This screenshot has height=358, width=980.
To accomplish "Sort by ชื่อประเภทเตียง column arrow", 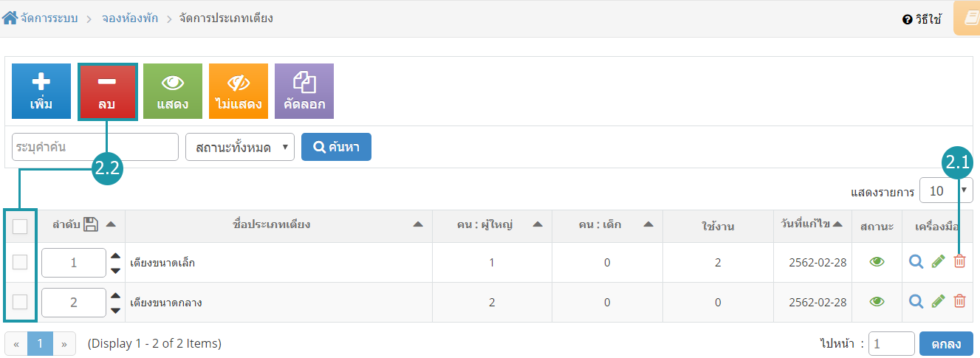I will point(418,224).
